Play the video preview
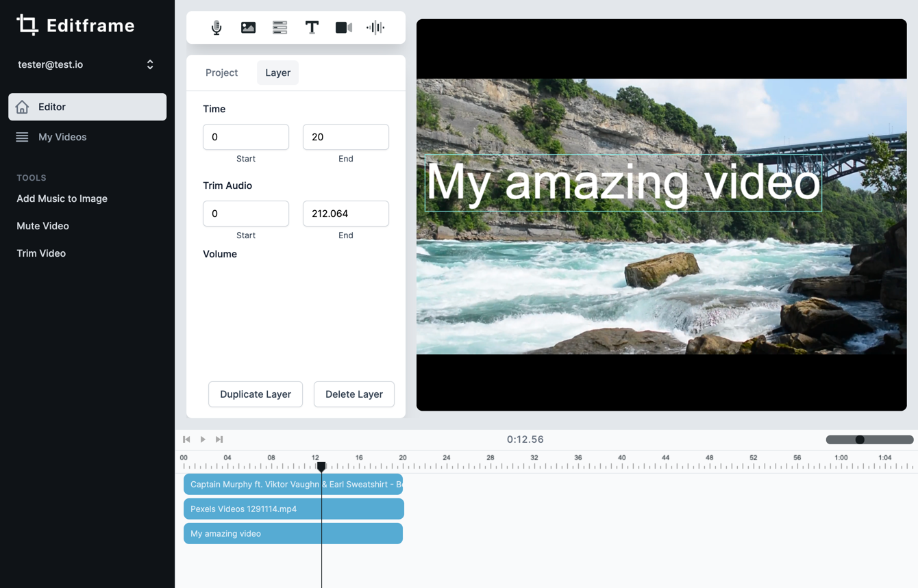Image resolution: width=918 pixels, height=588 pixels. [203, 439]
